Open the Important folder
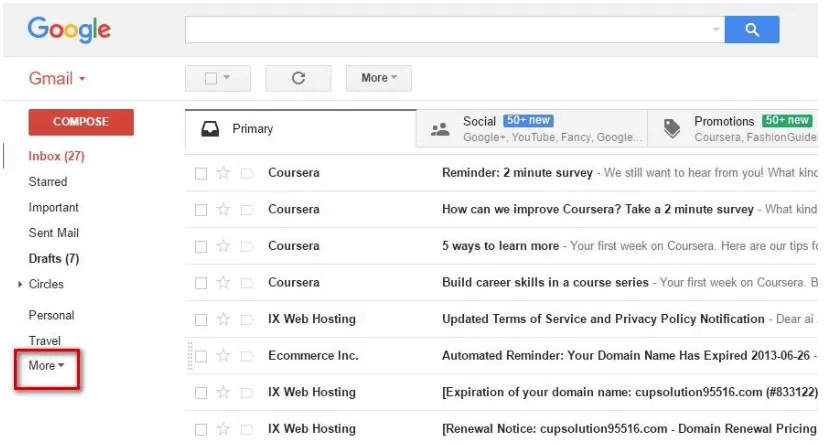This screenshot has width=836, height=446. [53, 207]
